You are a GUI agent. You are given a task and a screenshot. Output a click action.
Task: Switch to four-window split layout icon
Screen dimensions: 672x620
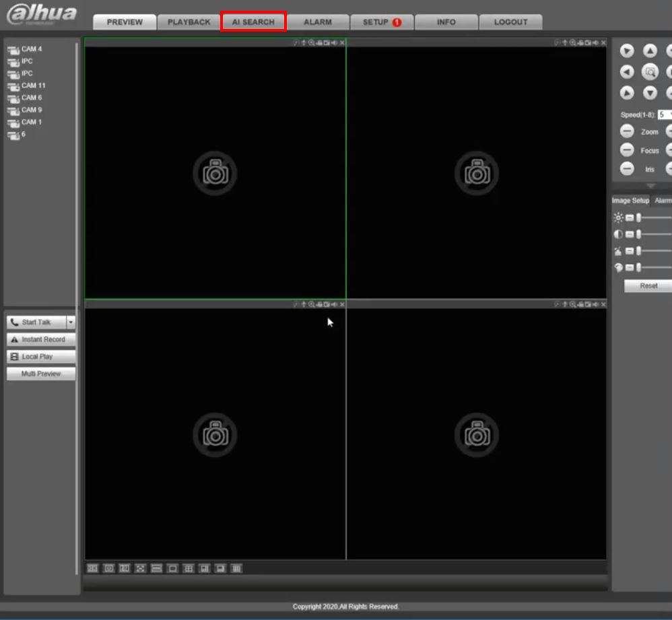coord(188,569)
